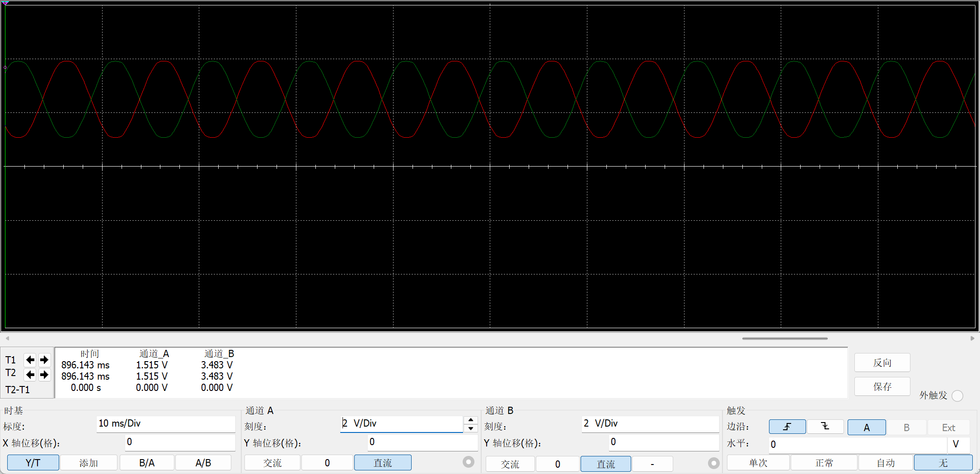
Task: Click cursor marker at top-left of display
Action: [6, 3]
